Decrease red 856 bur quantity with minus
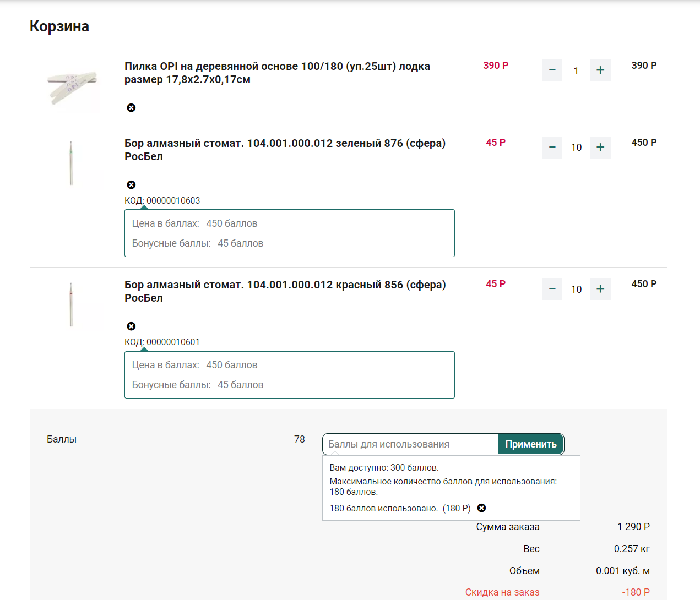Image resolution: width=700 pixels, height=600 pixels. [552, 289]
